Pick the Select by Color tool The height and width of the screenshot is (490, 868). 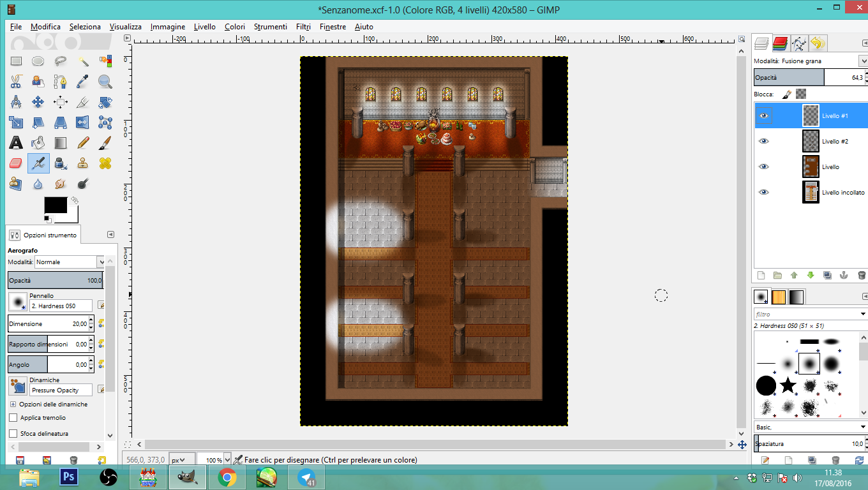coord(105,61)
